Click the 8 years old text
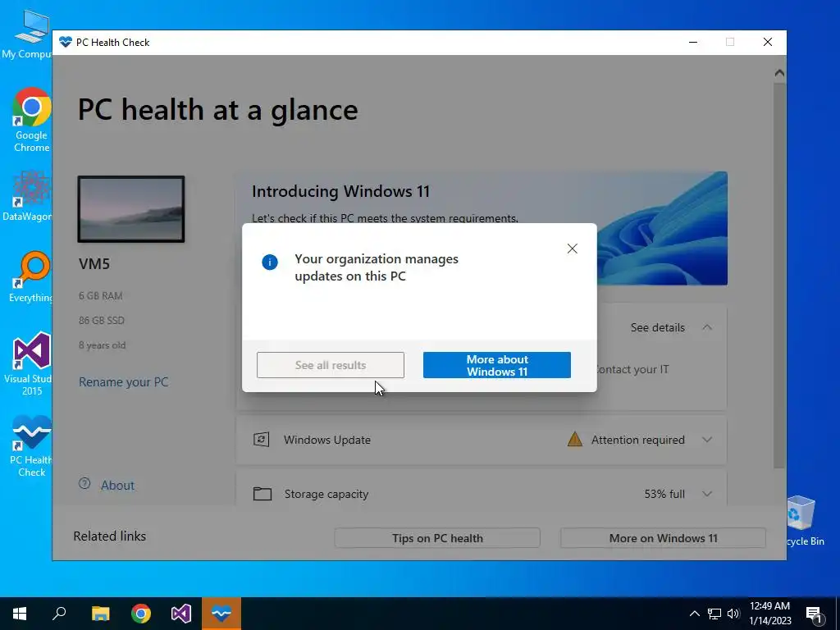 click(x=102, y=345)
